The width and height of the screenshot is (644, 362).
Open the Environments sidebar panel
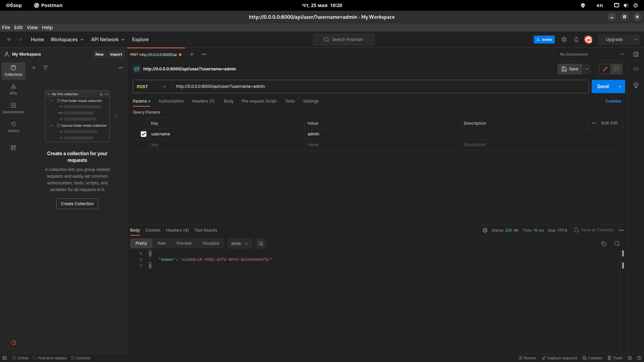coord(13,108)
